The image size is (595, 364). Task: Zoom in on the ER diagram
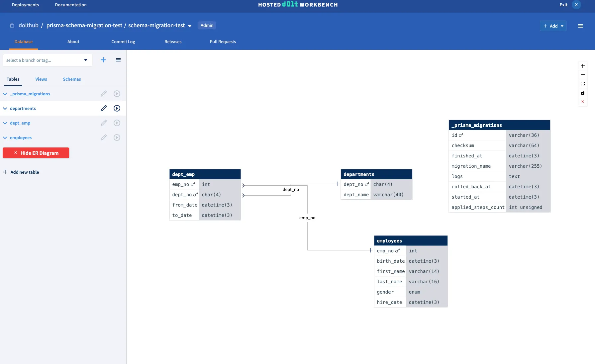click(582, 66)
